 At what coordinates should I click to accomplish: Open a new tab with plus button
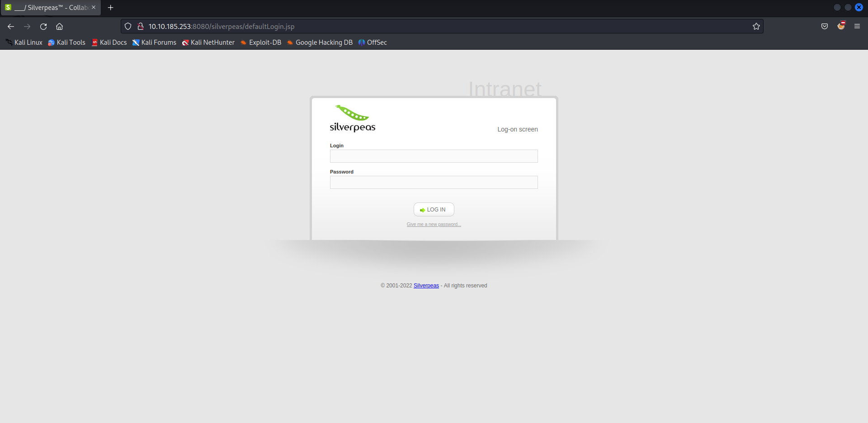click(110, 8)
